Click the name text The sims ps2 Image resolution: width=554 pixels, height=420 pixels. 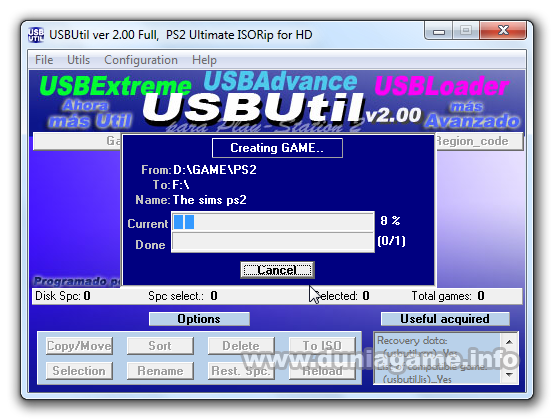click(210, 200)
